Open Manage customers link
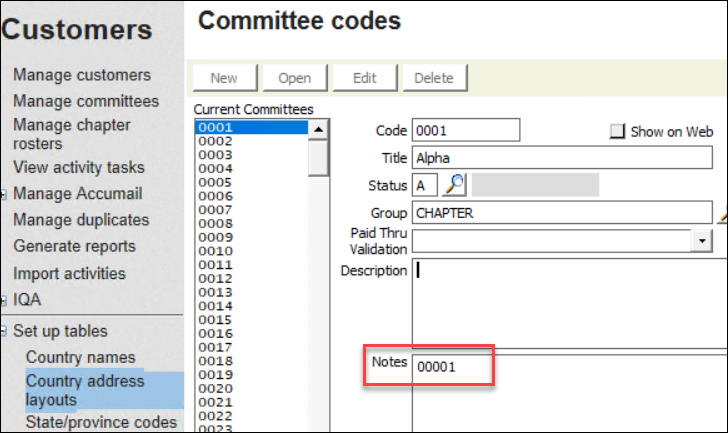 (82, 75)
